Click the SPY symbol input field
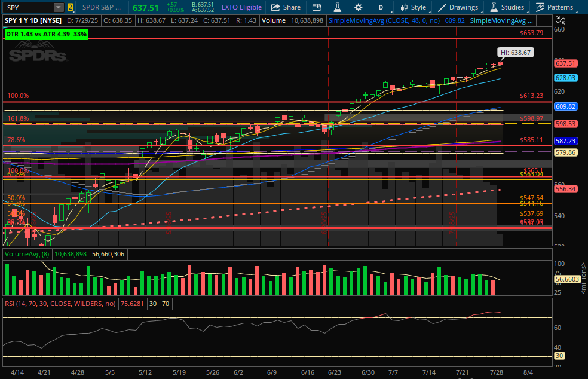Image resolution: width=588 pixels, height=379 pixels. click(29, 8)
